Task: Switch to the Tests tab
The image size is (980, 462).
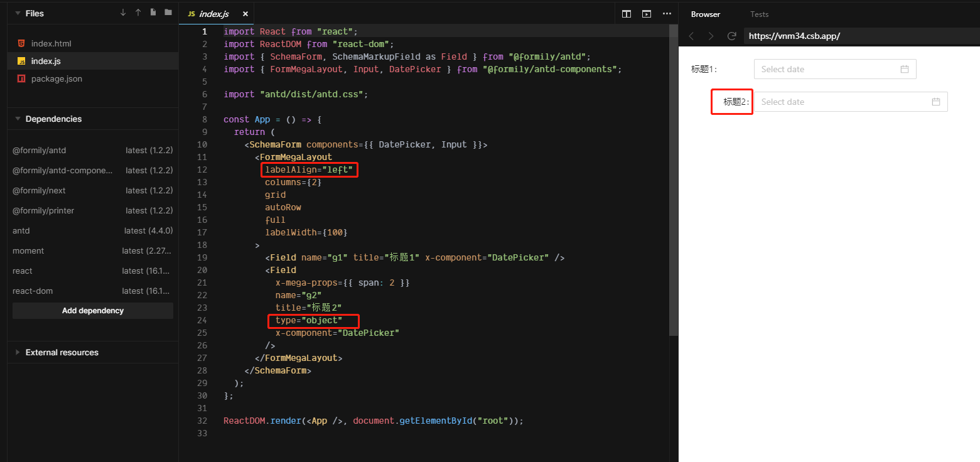Action: pyautogui.click(x=759, y=14)
